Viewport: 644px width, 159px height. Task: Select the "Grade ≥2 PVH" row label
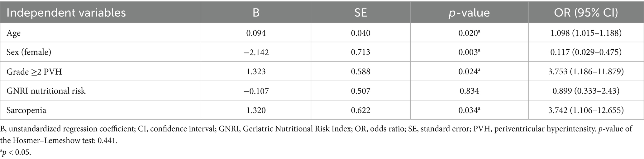tap(34, 72)
